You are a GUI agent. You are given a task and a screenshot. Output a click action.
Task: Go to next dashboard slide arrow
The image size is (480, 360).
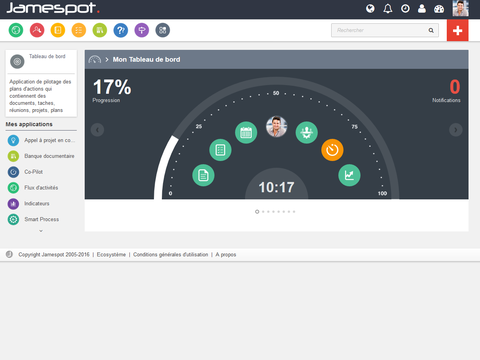point(456,130)
